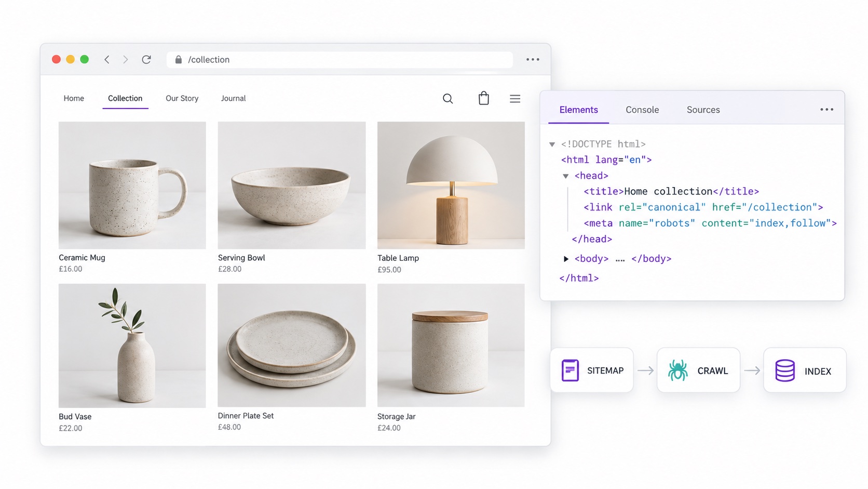
Task: Open the Dinner Plate Set image
Action: tap(292, 345)
